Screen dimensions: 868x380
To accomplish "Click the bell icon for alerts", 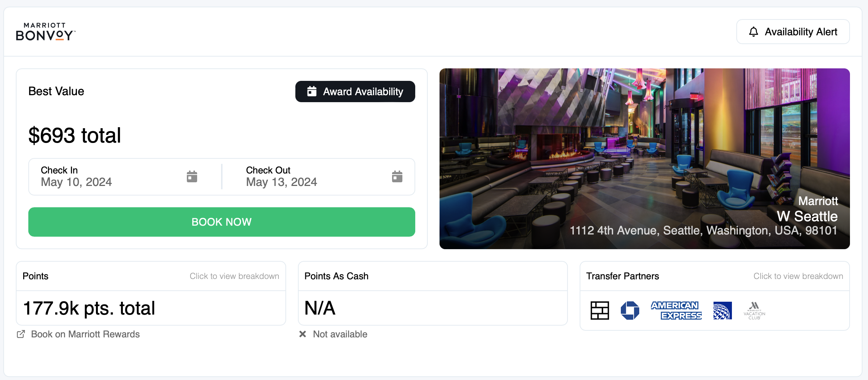I will 753,32.
